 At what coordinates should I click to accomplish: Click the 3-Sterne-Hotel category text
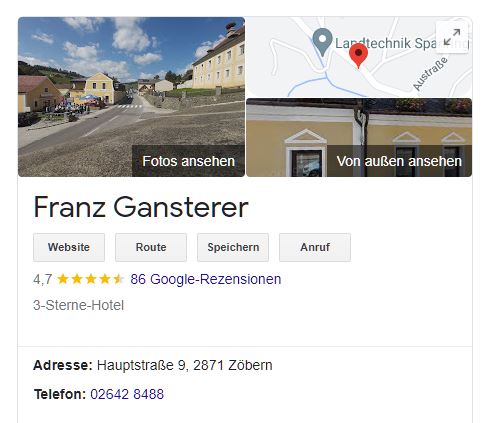pos(78,305)
